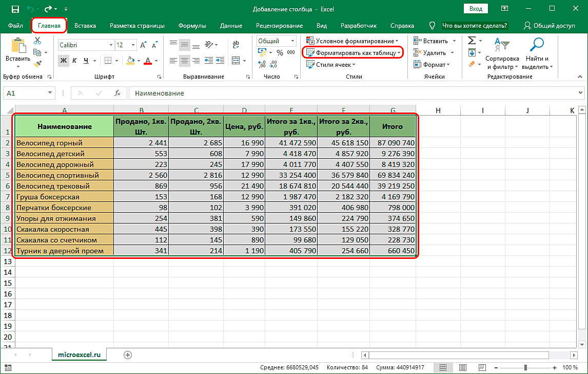Expand the Общий number format dropdown
This screenshot has height=374, width=588.
click(x=292, y=41)
